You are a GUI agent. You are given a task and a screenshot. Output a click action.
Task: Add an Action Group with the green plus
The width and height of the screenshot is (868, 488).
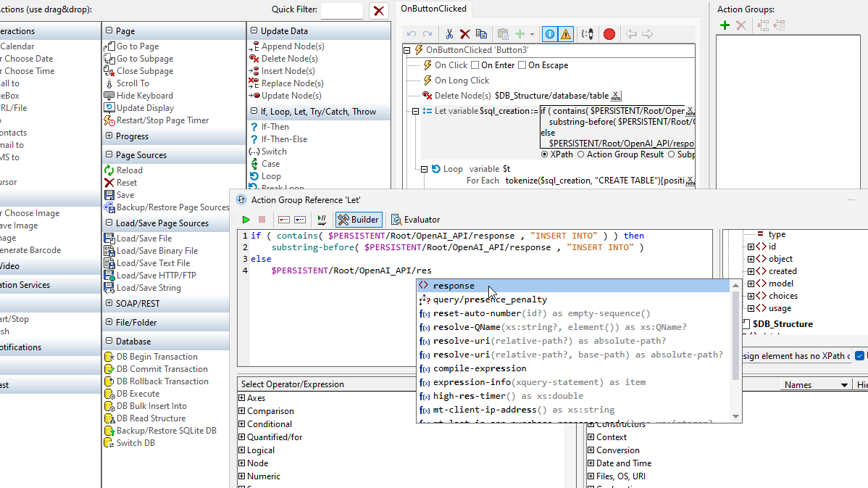tap(725, 25)
